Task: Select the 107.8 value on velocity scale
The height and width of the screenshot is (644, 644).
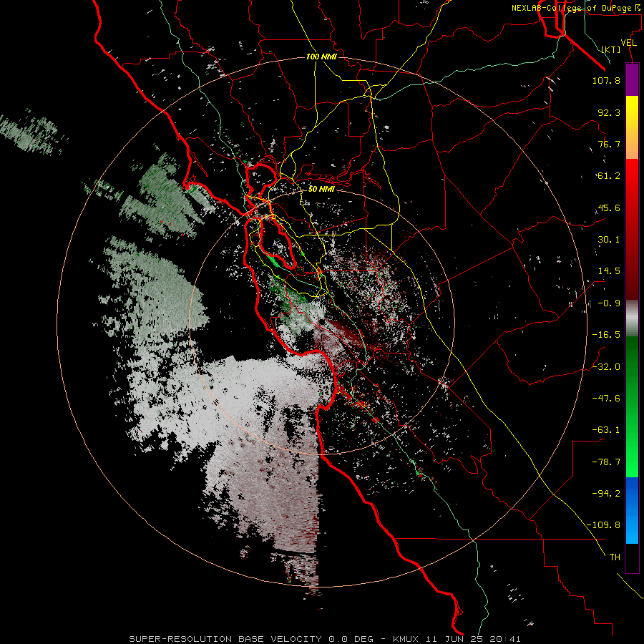Action: tap(606, 80)
